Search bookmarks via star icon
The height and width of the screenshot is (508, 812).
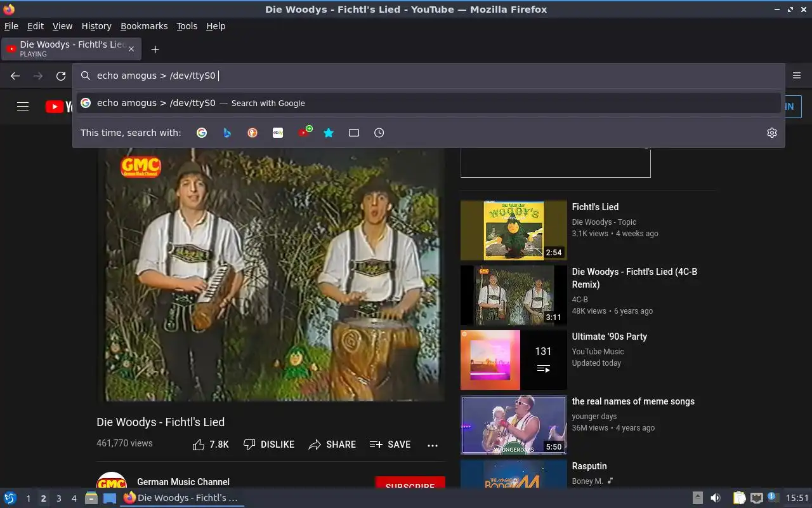329,133
